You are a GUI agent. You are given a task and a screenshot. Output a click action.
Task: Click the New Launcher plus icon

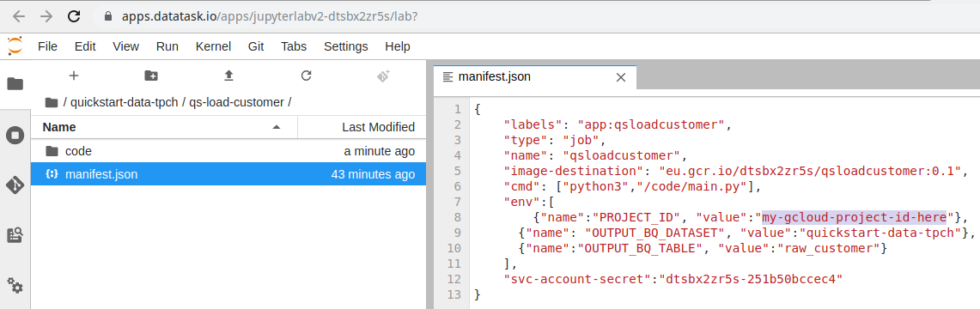74,76
